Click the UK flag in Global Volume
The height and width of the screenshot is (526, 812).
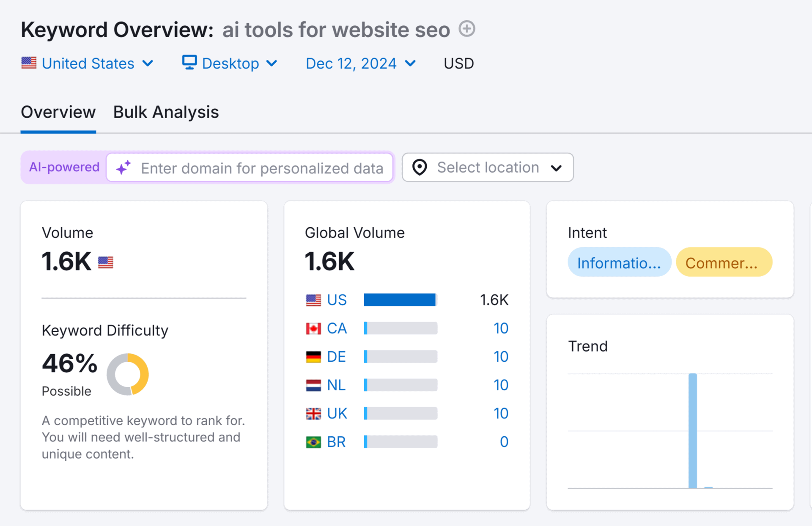tap(313, 413)
